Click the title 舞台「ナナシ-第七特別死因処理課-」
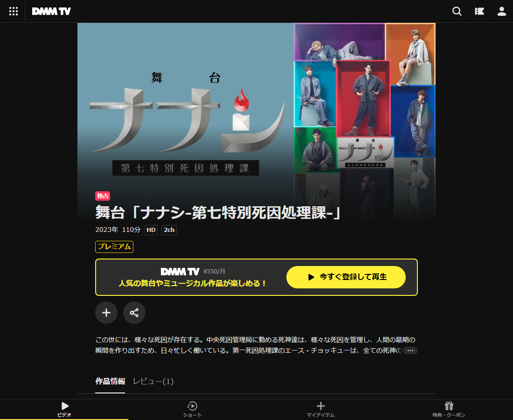Screen dimensions: 513x420 click(x=218, y=212)
